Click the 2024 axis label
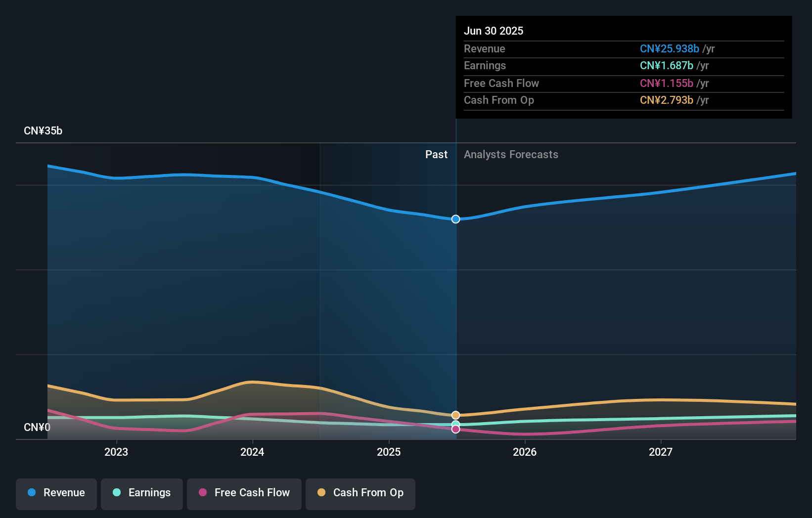The width and height of the screenshot is (812, 518). click(x=252, y=451)
